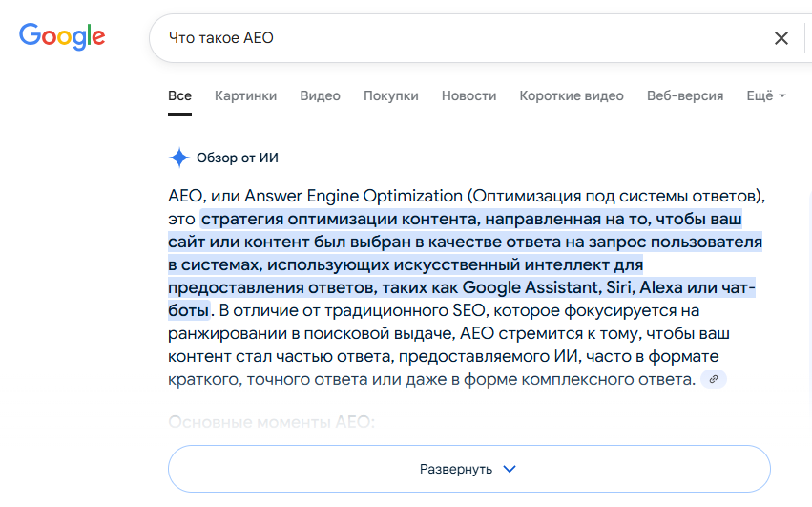Click the blue AI overview sparkle icon
The width and height of the screenshot is (812, 507).
point(179,158)
